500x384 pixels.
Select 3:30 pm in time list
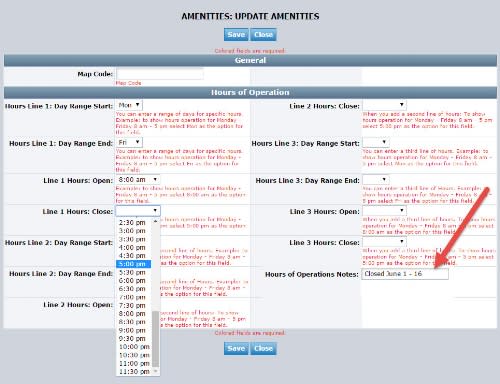point(134,239)
